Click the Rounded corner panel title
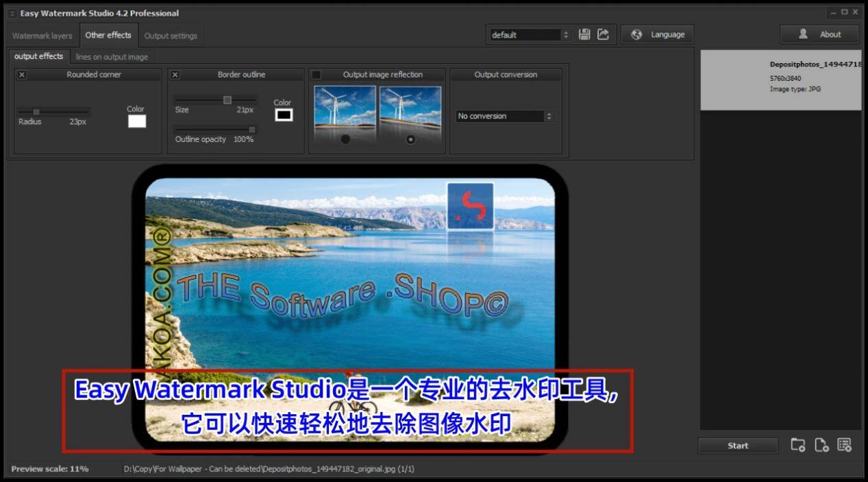868x482 pixels. [94, 75]
